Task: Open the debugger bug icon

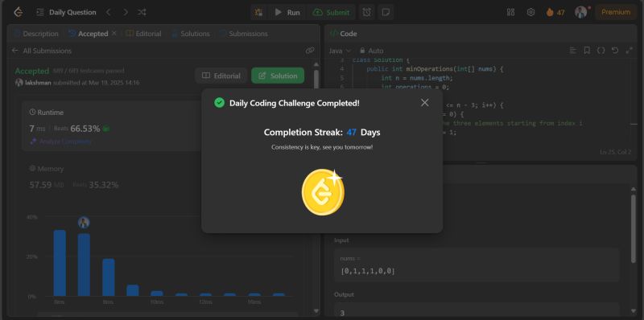Action: point(258,12)
